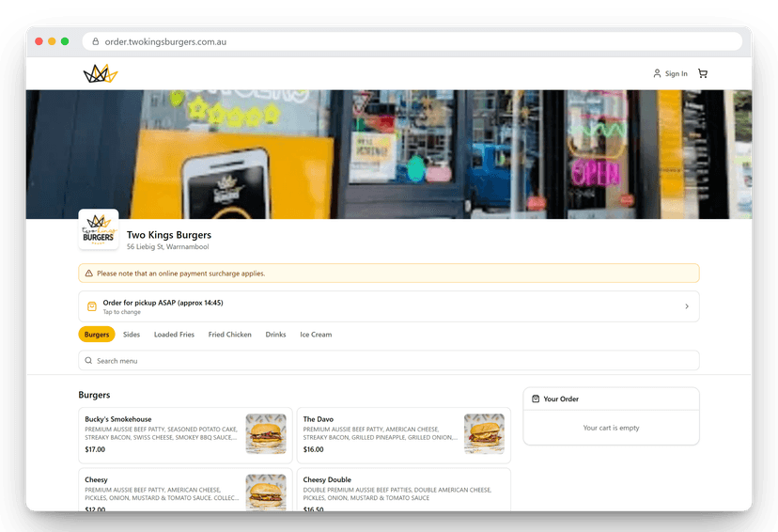Click the magnifier icon in search box
Viewport: 778px width, 532px height.
pos(88,360)
